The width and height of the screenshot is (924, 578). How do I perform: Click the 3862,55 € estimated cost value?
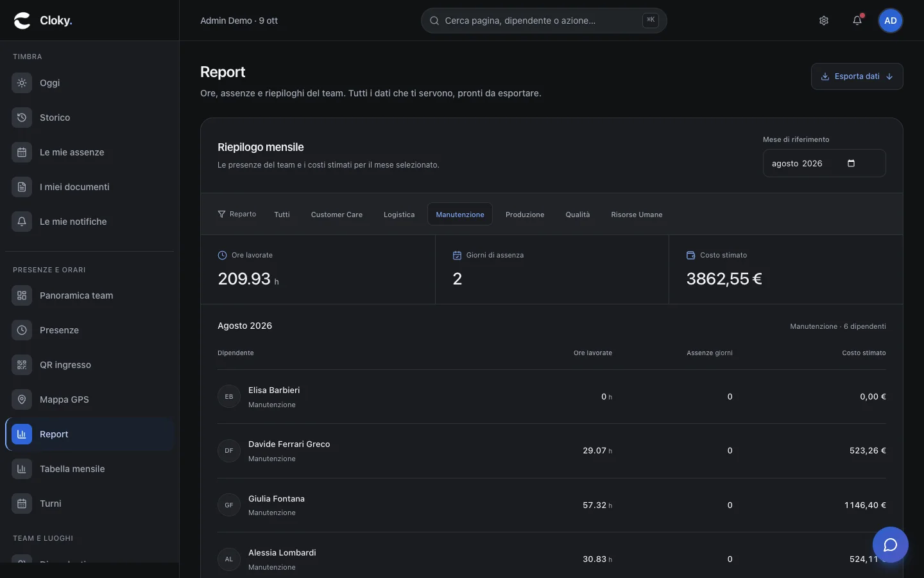(x=724, y=279)
